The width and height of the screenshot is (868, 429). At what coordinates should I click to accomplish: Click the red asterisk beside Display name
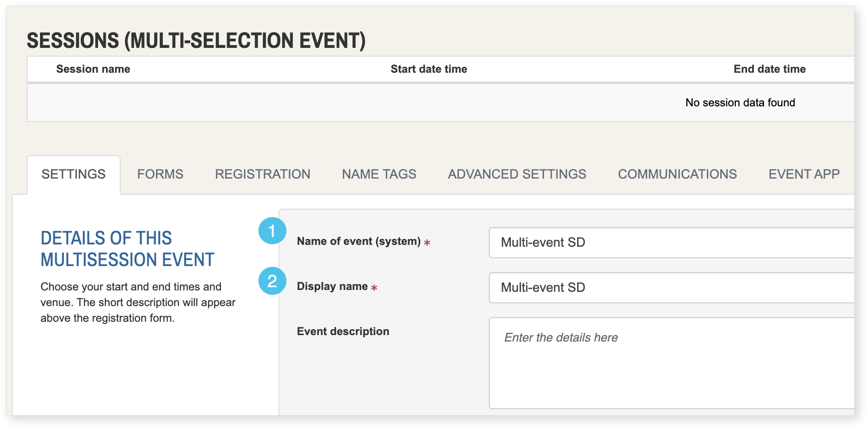[x=374, y=288]
